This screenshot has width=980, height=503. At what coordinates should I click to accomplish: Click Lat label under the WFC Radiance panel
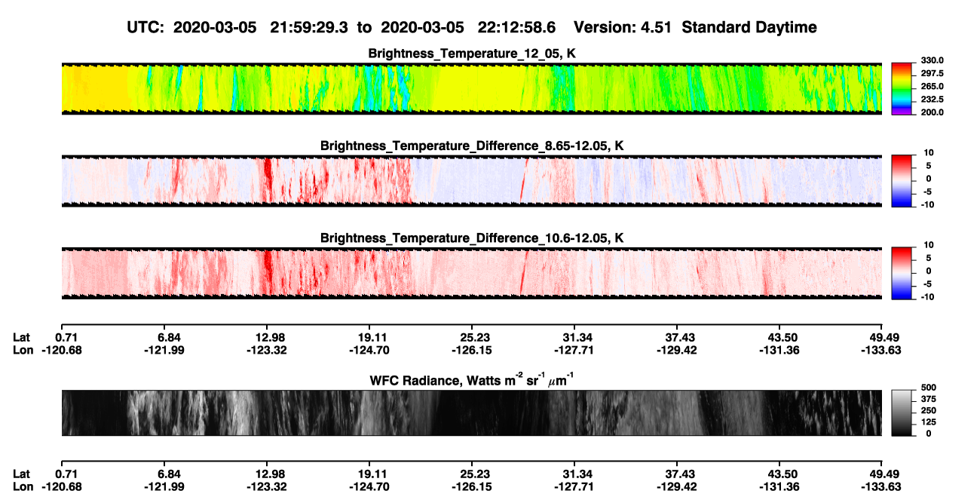coord(22,474)
